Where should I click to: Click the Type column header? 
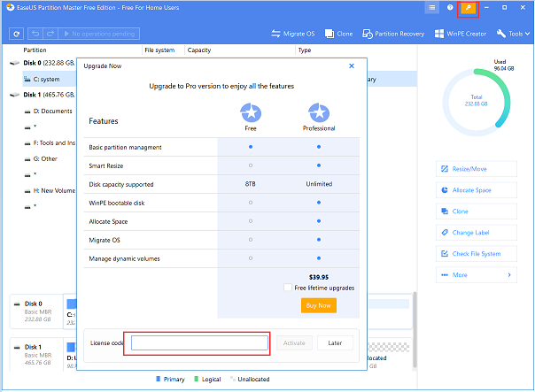[305, 50]
